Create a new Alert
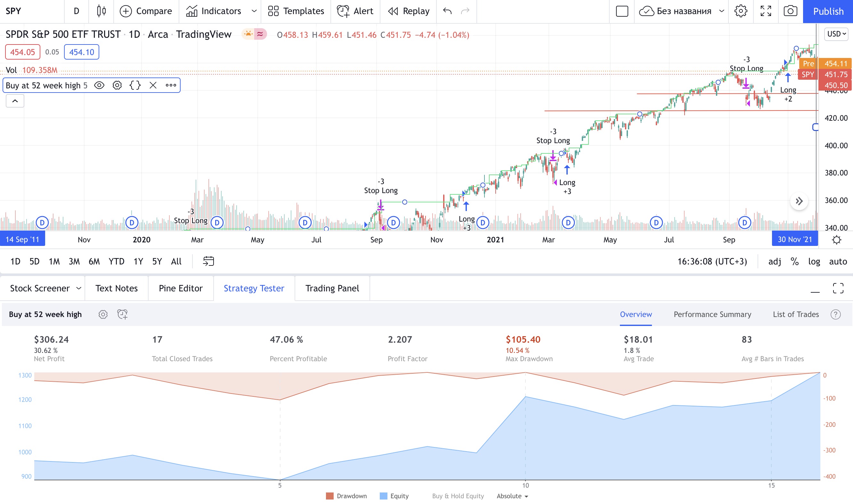 355,11
